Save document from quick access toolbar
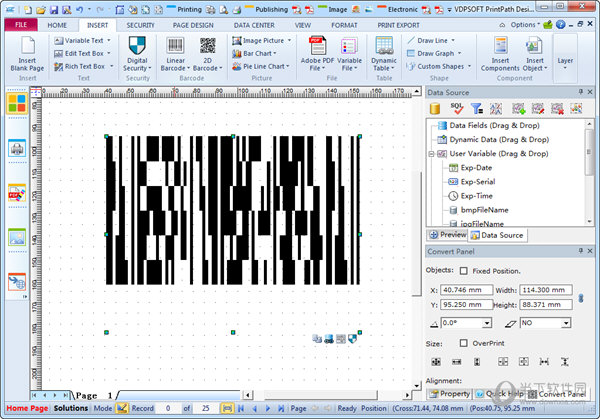Screen dimensions: 600x419 coord(54,10)
